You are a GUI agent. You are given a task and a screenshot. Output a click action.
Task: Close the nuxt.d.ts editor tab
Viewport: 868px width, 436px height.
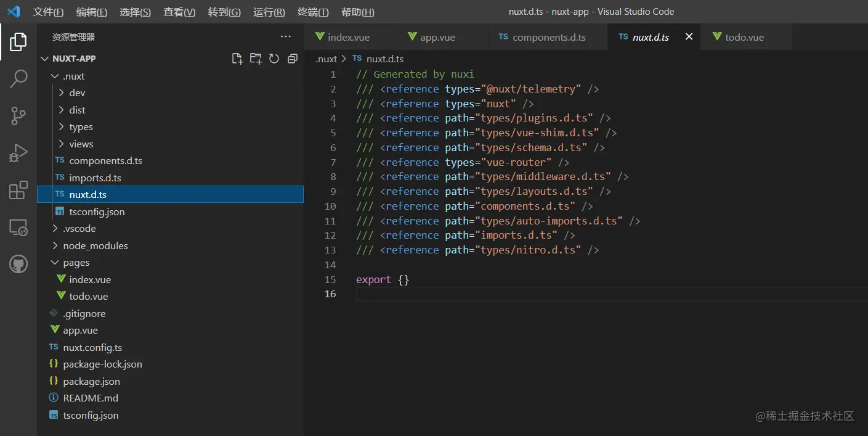[689, 37]
